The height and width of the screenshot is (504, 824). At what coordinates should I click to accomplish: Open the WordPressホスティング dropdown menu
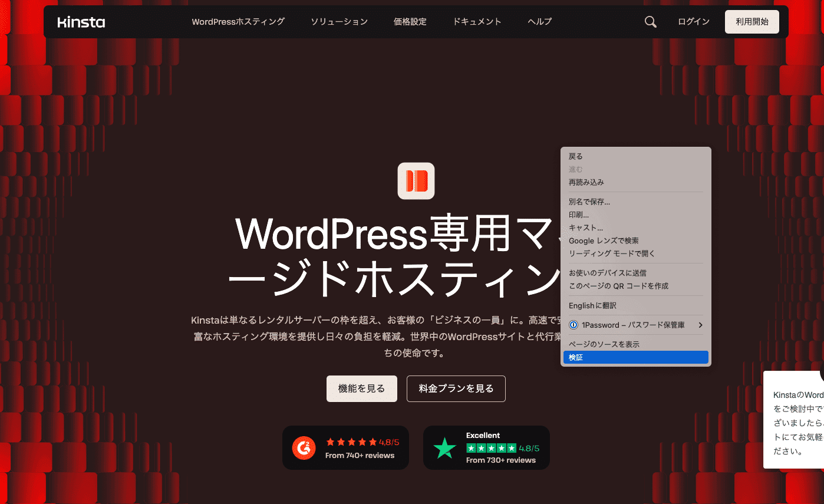(x=238, y=21)
